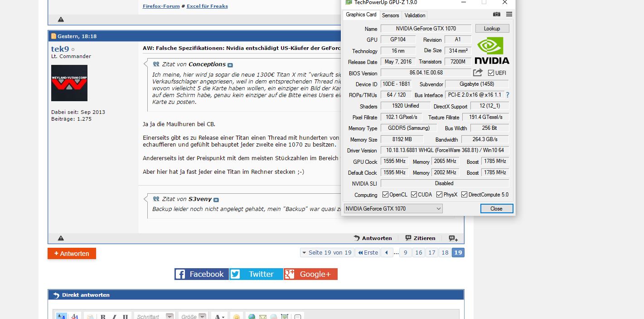Click the GPU-Z screenshot camera icon
Viewport: 644px width, 319px height.
click(x=497, y=15)
